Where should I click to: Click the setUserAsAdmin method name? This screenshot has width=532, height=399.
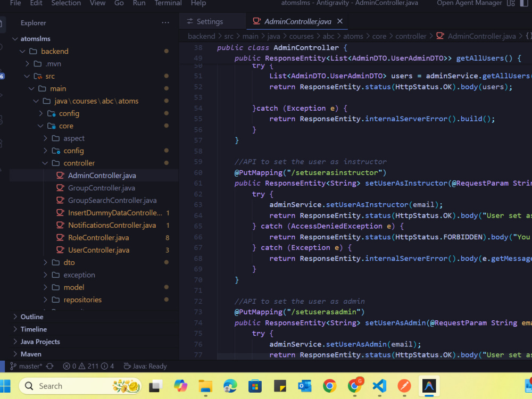tap(395, 323)
